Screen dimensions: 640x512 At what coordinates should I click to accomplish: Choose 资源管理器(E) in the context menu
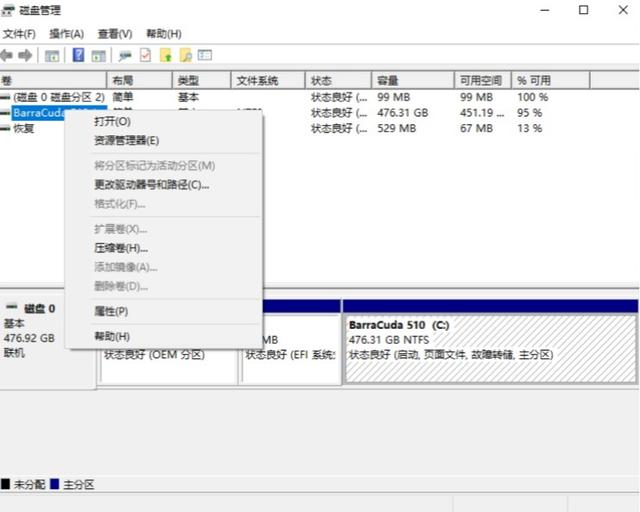point(163,140)
